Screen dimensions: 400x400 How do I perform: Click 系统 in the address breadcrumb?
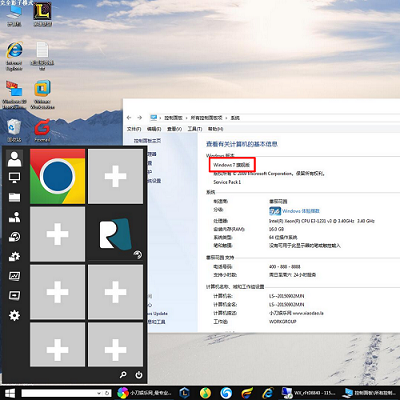pyautogui.click(x=235, y=118)
